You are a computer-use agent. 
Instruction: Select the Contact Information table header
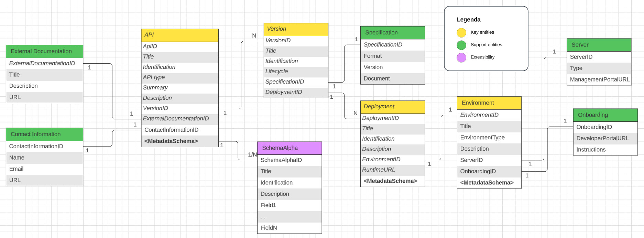point(44,134)
